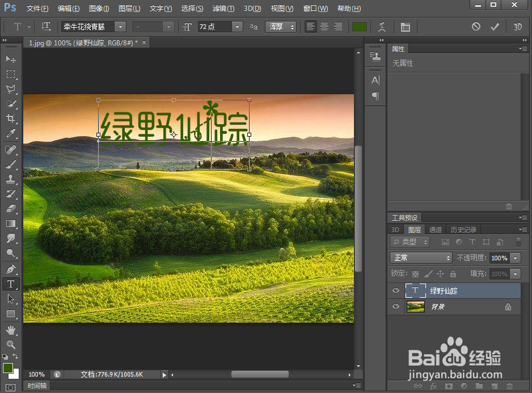The height and width of the screenshot is (393, 532).
Task: Switch to the 通道 tab
Action: pos(435,230)
